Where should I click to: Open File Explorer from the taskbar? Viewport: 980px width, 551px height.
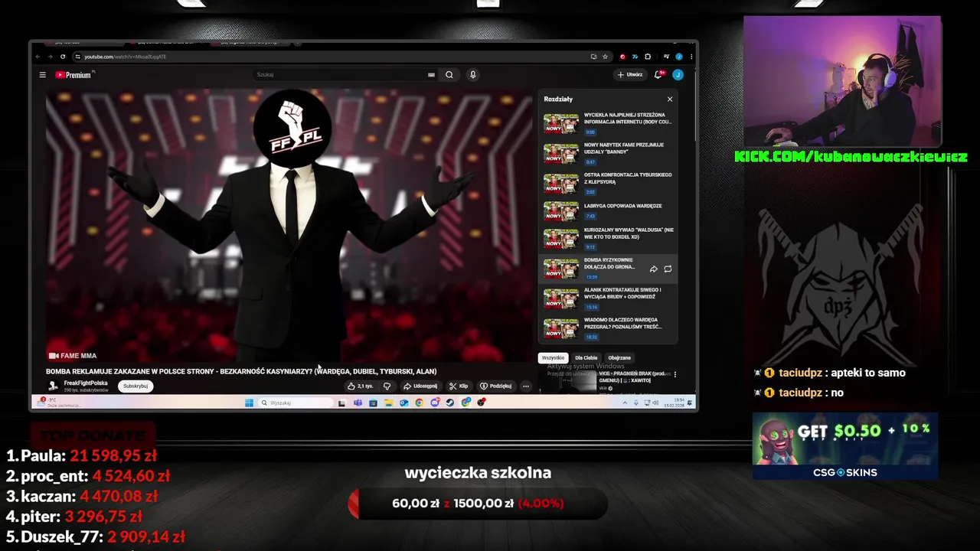[x=388, y=403]
